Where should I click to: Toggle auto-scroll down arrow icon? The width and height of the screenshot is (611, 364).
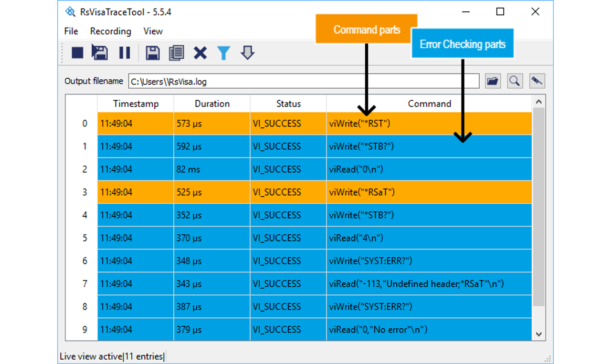tap(247, 52)
